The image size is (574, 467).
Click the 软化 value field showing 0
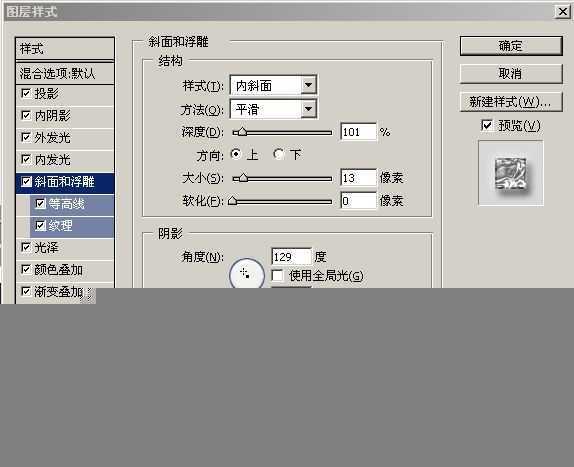click(x=358, y=201)
